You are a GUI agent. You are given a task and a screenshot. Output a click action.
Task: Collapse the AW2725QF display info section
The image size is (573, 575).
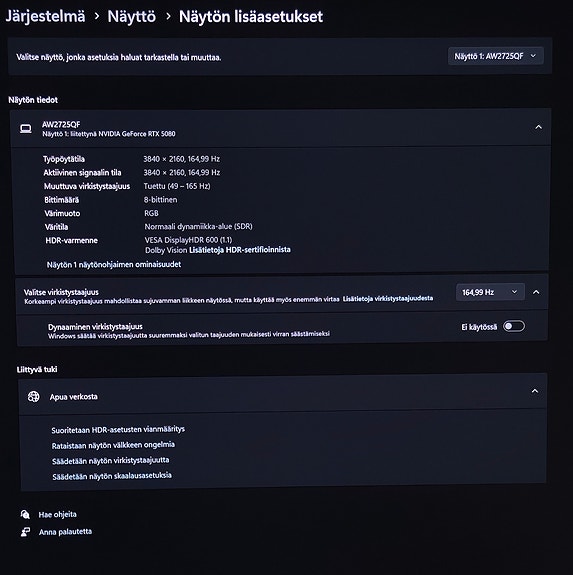(538, 127)
